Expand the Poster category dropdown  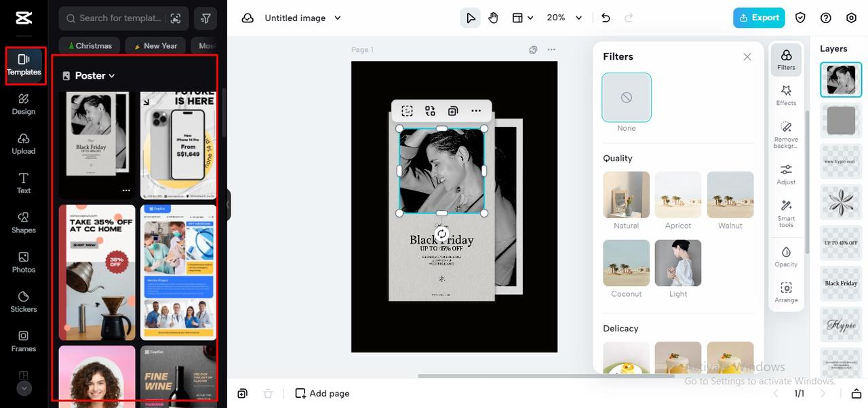pyautogui.click(x=89, y=76)
